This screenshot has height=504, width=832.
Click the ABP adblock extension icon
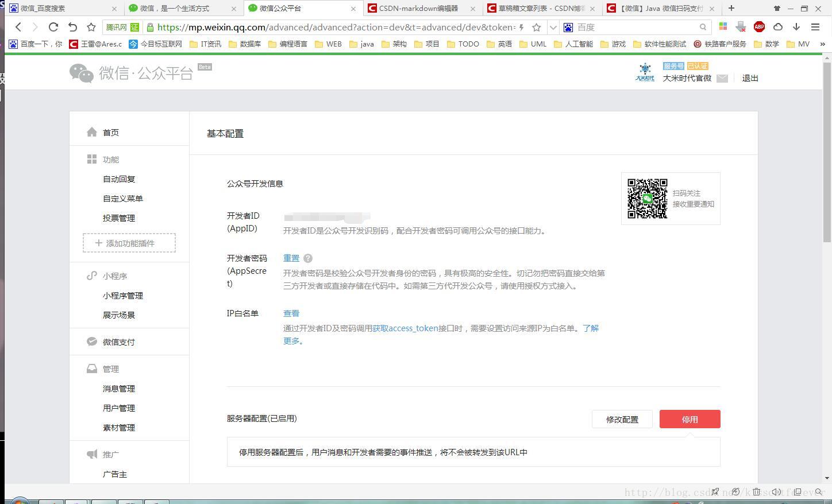759,27
